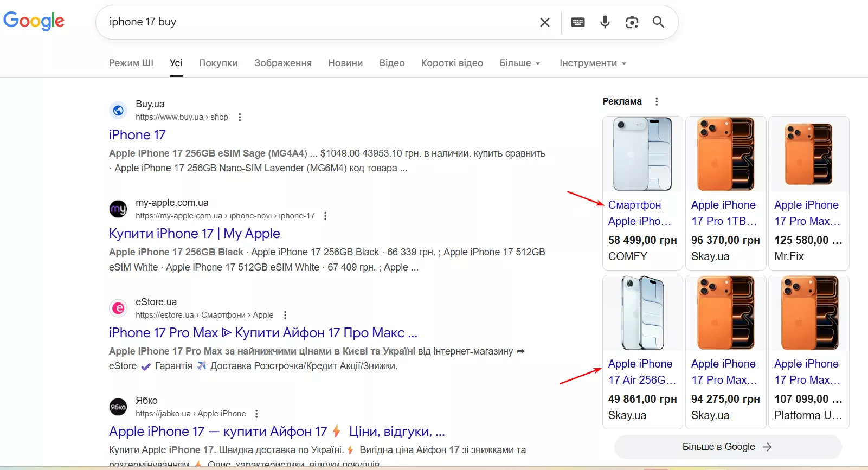Open Google Lens image search
The height and width of the screenshot is (470, 868).
[x=632, y=22]
